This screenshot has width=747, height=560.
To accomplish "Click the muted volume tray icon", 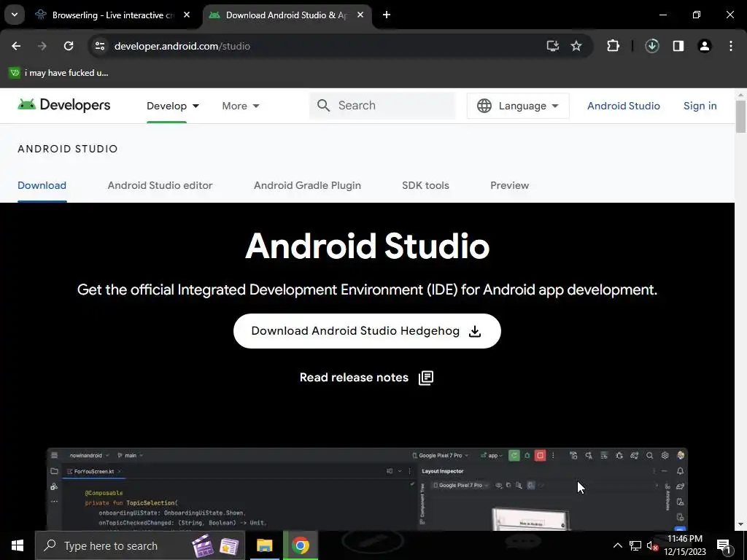I will click(652, 546).
